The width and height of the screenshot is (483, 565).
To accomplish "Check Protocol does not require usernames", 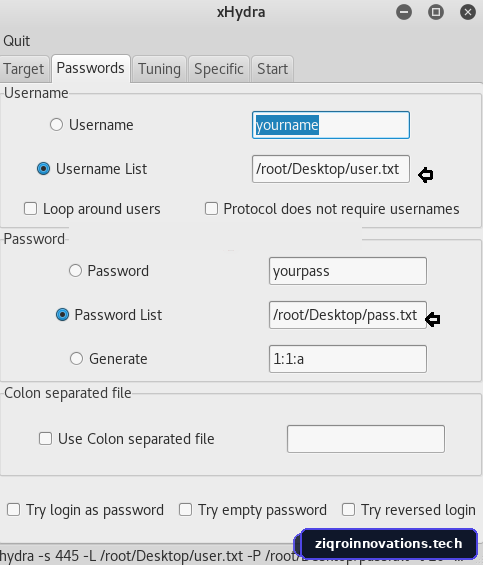I will click(x=211, y=209).
